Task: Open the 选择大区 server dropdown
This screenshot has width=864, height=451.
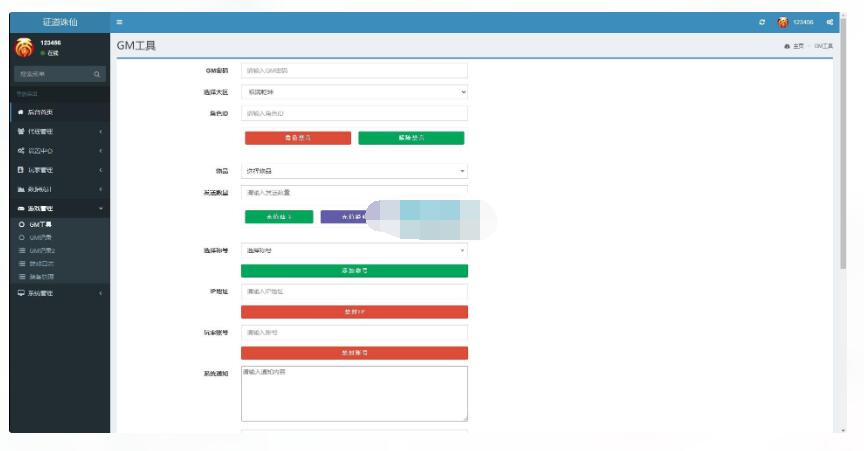Action: (354, 92)
